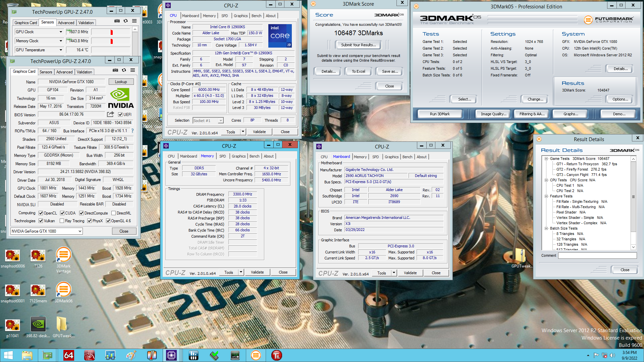Click Submit Your Results in 3DMark Score

tap(359, 45)
